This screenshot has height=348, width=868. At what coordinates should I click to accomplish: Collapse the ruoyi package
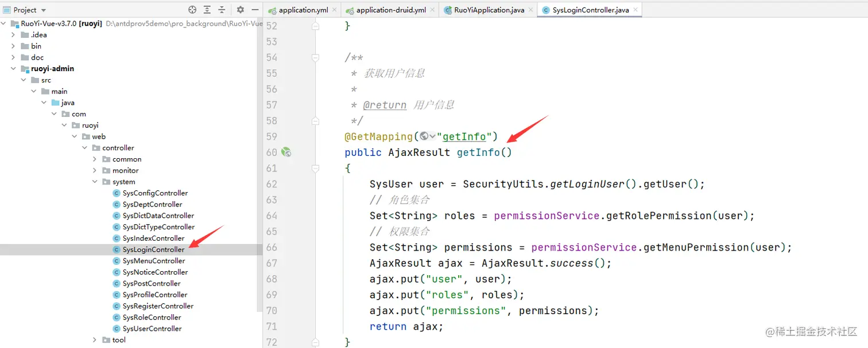64,125
